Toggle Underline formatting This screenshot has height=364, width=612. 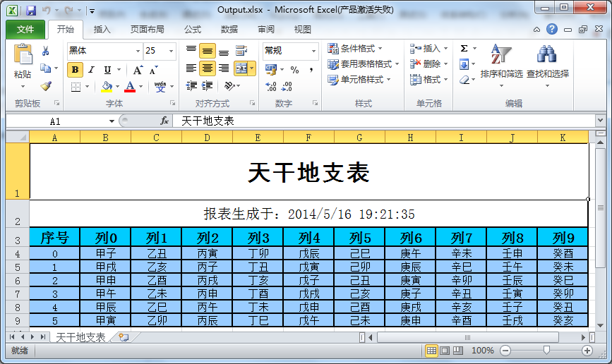click(x=107, y=70)
